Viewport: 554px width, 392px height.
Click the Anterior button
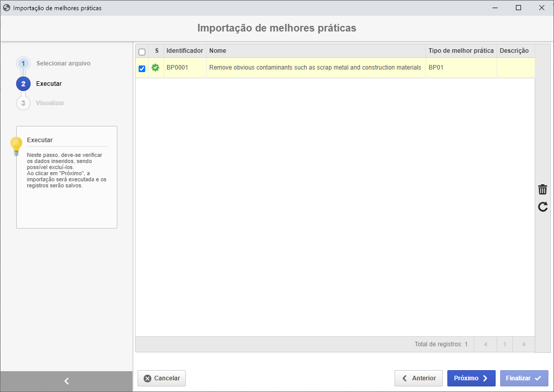pos(419,378)
